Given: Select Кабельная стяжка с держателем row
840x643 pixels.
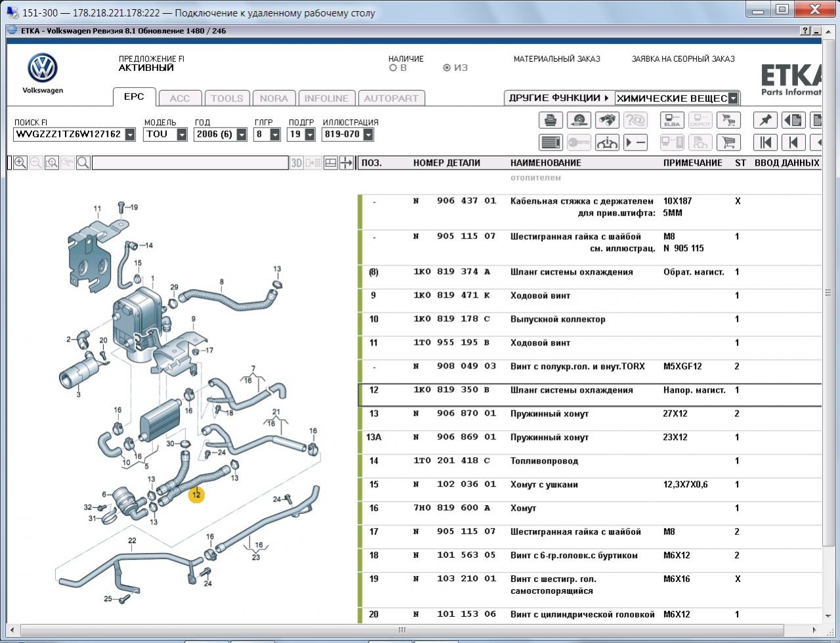Looking at the screenshot, I should tap(590, 212).
